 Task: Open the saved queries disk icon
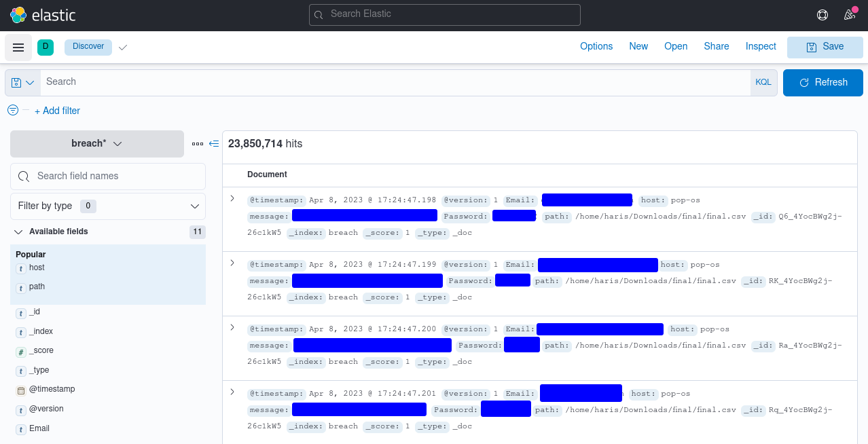coord(22,82)
